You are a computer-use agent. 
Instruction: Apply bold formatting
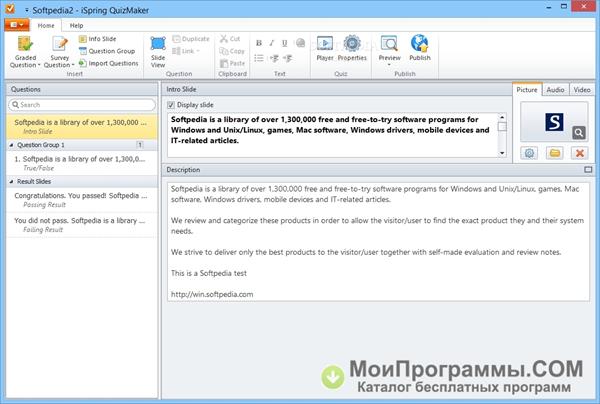[x=259, y=43]
